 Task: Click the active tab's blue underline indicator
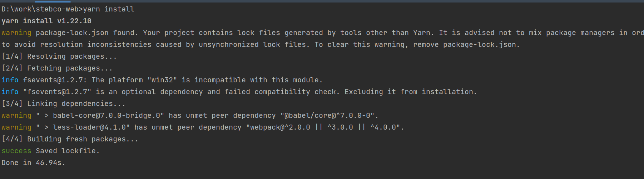[x=53, y=1]
